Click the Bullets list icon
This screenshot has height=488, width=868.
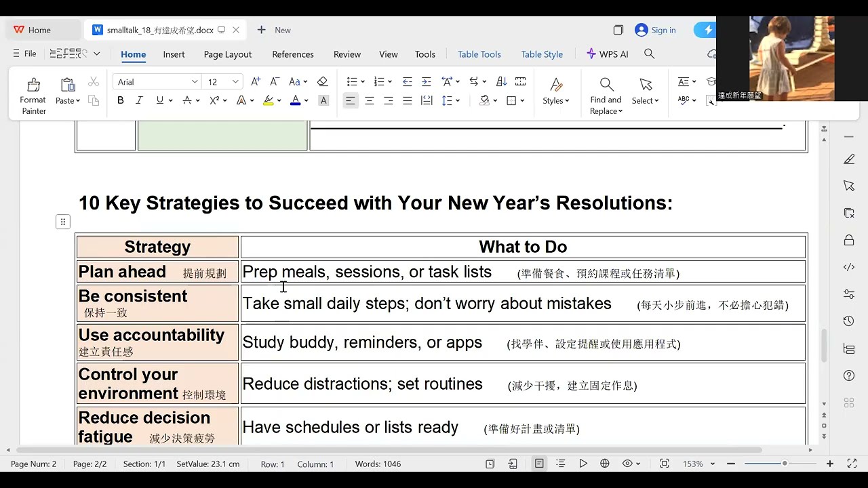point(352,81)
